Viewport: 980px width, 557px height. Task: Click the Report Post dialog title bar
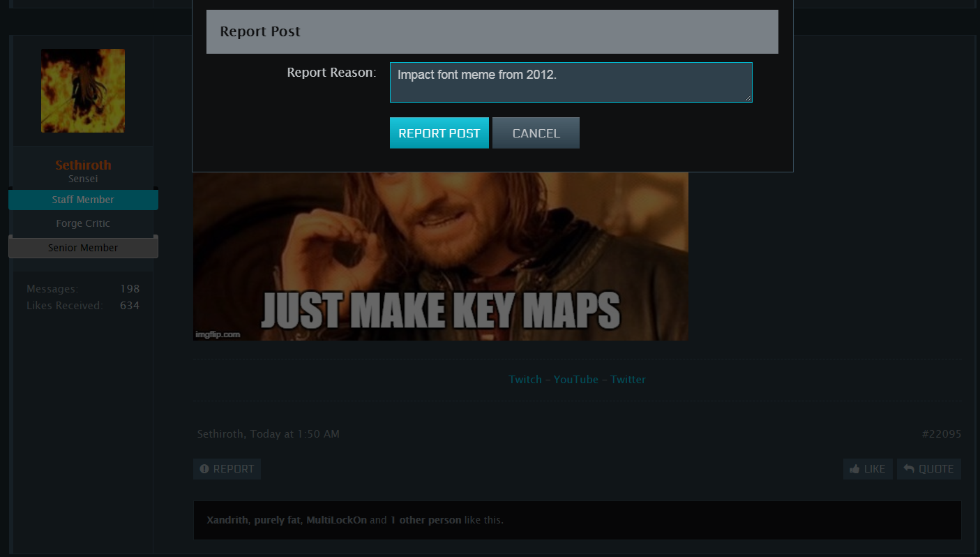pos(492,31)
